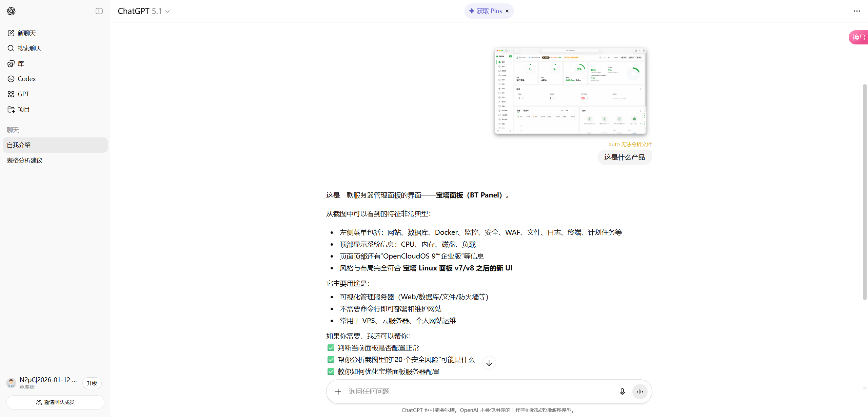
Task: Open the 表格分析建议 conversation
Action: coord(24,160)
